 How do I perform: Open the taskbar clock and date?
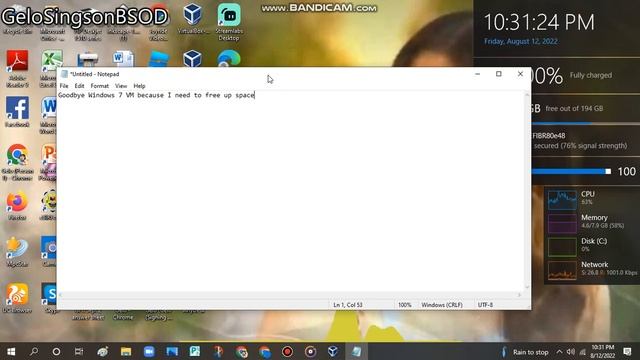[602, 351]
